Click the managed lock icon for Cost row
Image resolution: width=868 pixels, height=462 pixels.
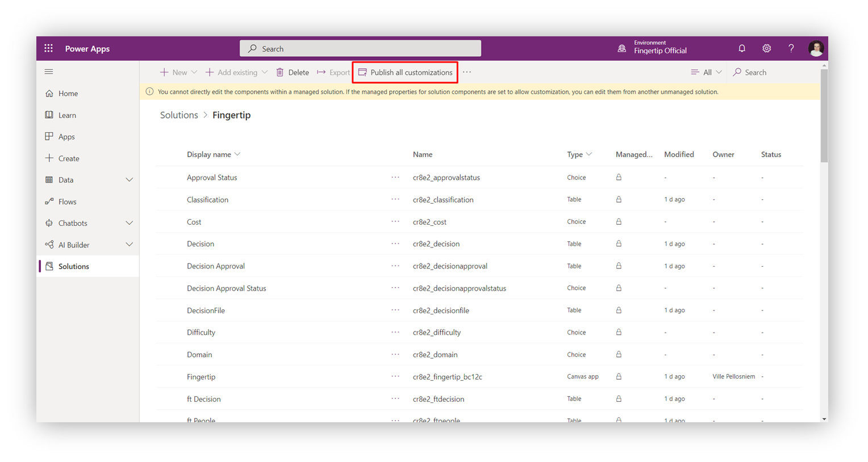click(x=619, y=221)
